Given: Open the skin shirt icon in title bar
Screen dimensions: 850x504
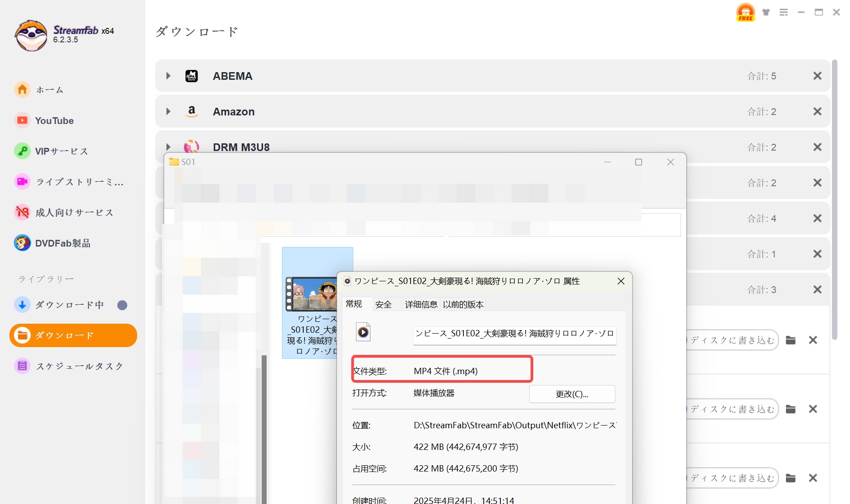Looking at the screenshot, I should pos(766,12).
